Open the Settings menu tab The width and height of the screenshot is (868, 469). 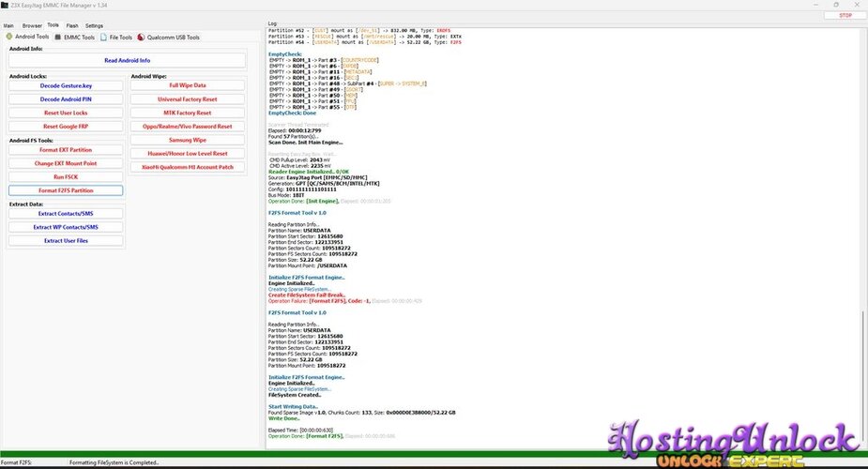pos(94,25)
